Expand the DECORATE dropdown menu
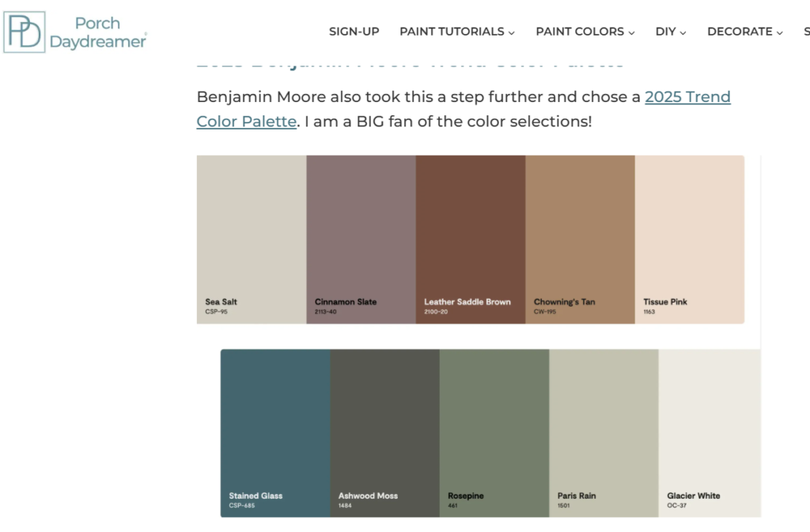 744,32
